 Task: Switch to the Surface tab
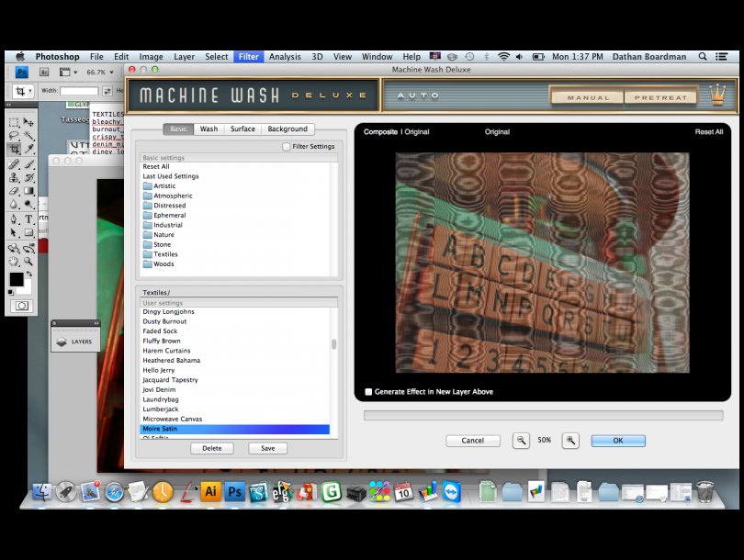click(242, 129)
